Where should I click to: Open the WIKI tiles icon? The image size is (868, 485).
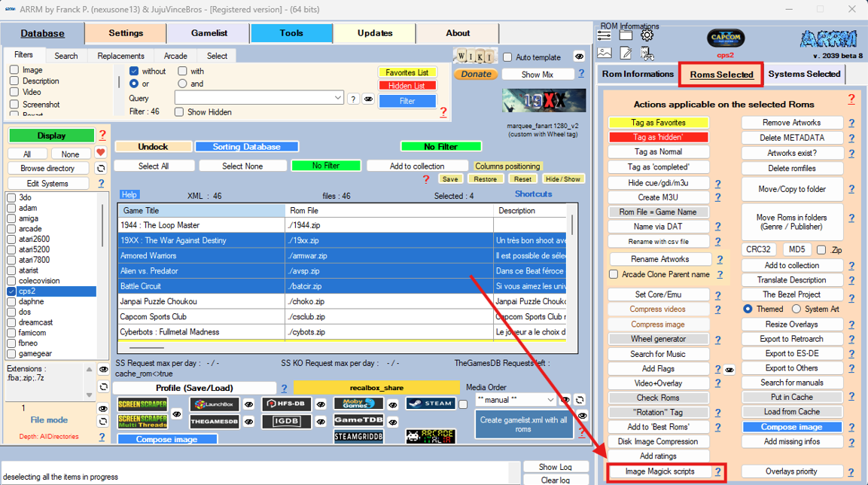pos(474,56)
